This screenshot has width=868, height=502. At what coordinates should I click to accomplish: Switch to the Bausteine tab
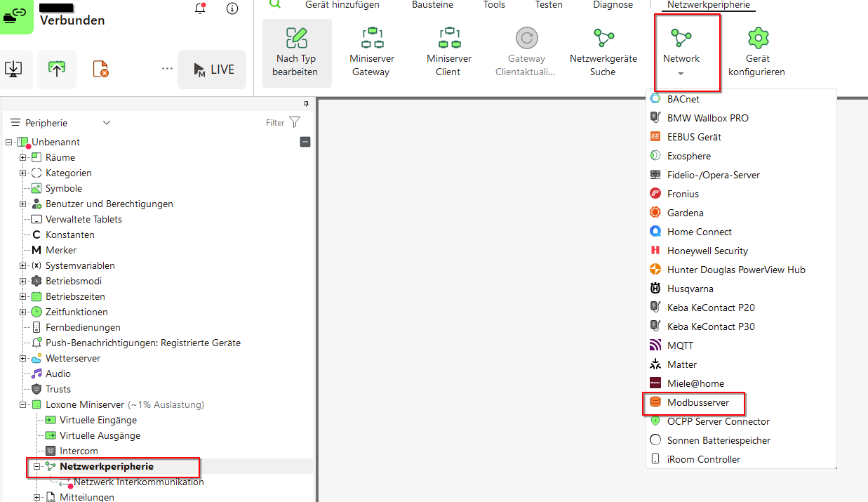[432, 5]
